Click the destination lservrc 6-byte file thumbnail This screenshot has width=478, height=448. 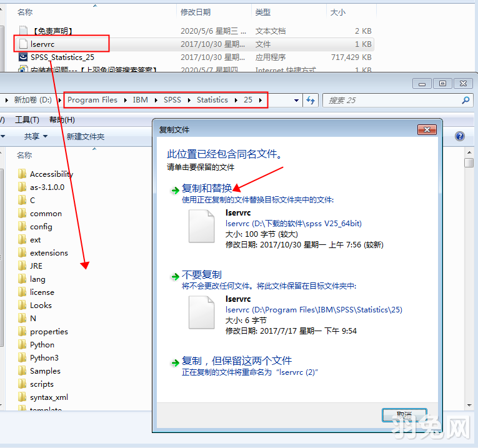click(x=201, y=312)
